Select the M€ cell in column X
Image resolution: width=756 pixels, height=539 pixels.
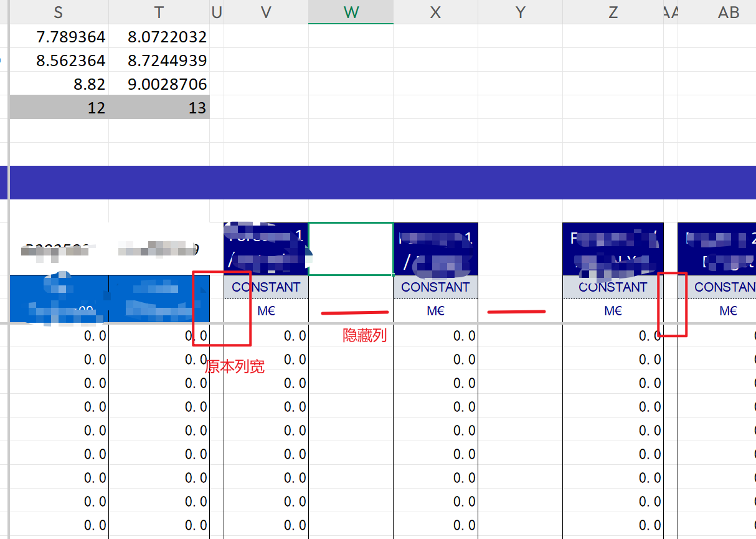click(x=435, y=310)
